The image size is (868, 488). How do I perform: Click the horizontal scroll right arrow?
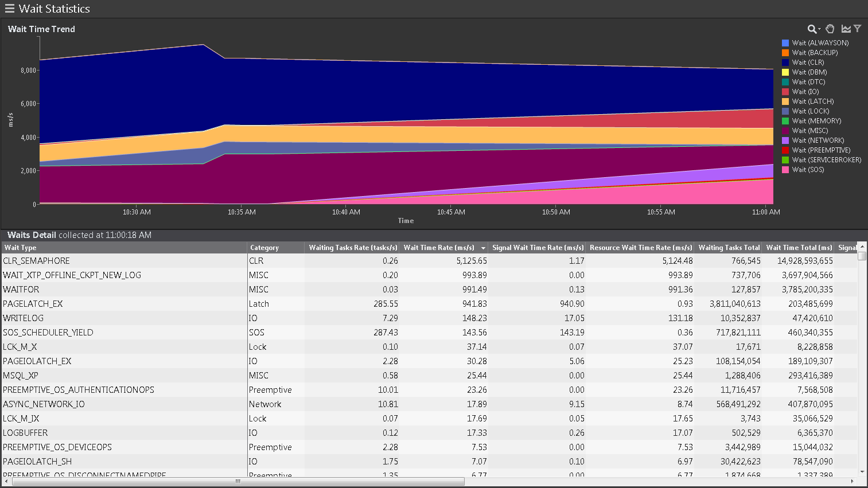point(853,482)
